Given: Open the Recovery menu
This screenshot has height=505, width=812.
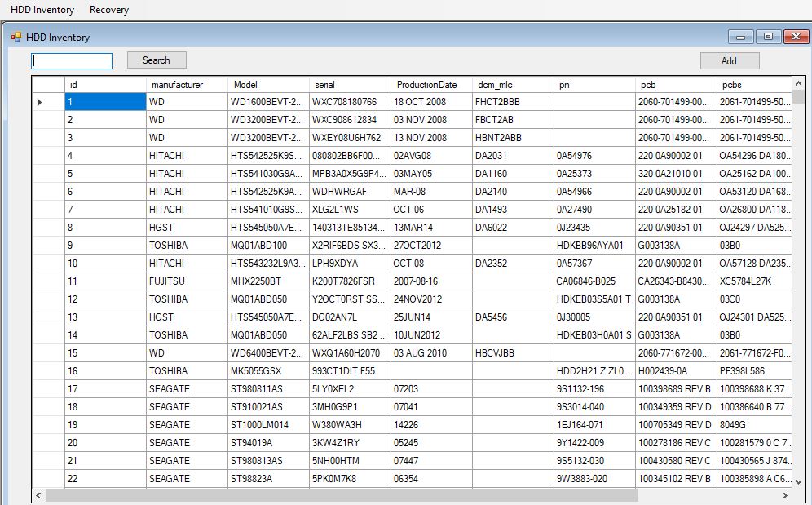Looking at the screenshot, I should [108, 10].
